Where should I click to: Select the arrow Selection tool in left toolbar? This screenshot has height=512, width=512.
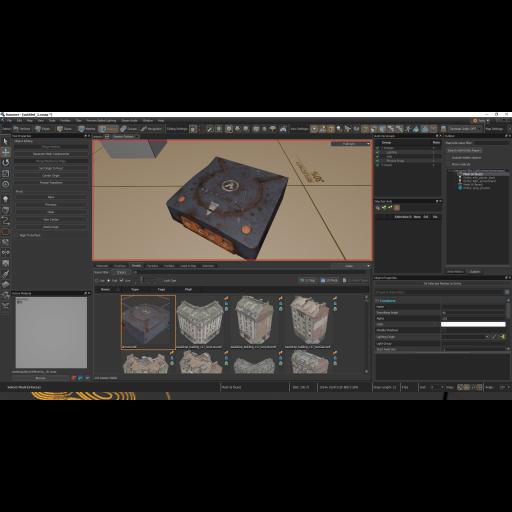click(6, 141)
